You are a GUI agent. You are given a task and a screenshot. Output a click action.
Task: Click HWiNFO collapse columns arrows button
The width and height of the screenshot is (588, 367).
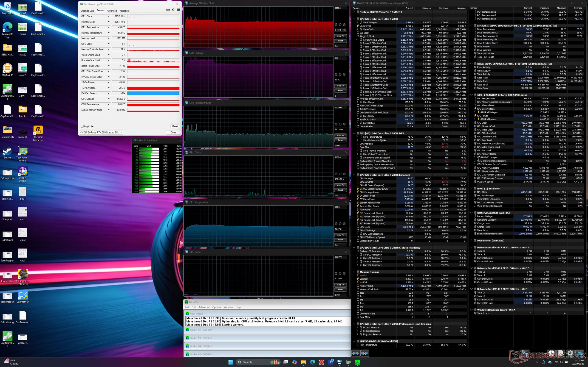[365, 353]
